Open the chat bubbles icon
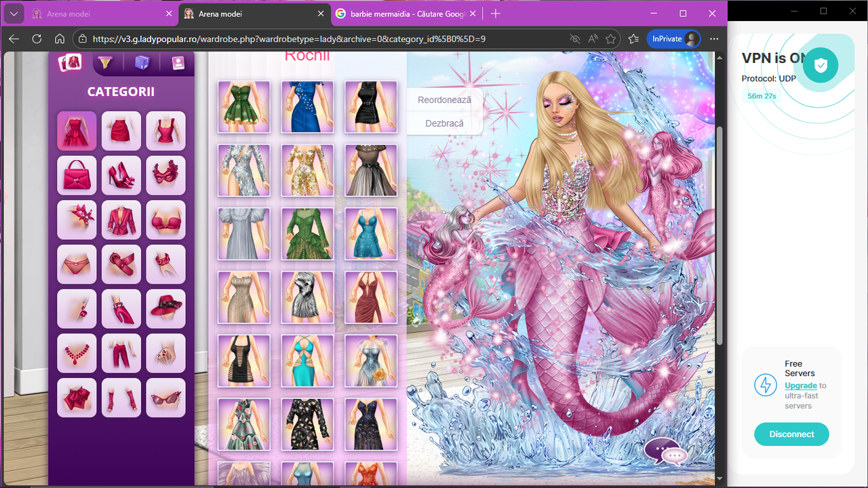Image resolution: width=868 pixels, height=488 pixels. point(666,452)
